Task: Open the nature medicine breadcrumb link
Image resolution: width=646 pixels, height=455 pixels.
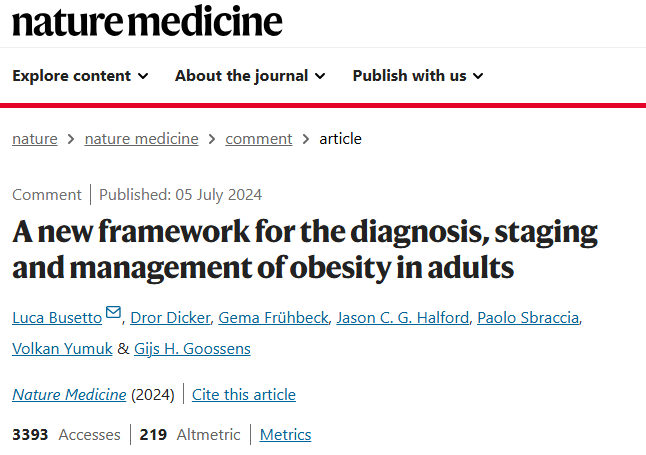Action: pos(141,139)
